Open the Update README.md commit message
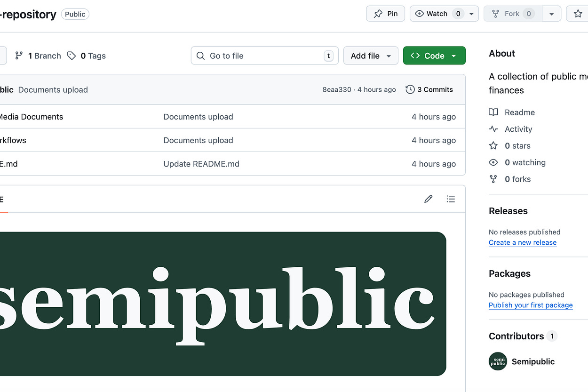This screenshot has width=588, height=392. (x=201, y=164)
